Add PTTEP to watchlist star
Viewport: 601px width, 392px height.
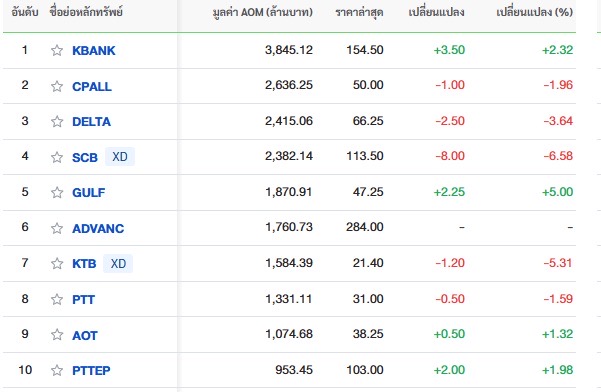click(x=57, y=371)
